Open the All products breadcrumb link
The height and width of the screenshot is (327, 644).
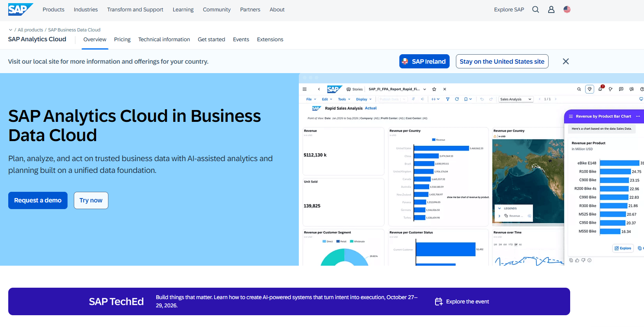[30, 30]
